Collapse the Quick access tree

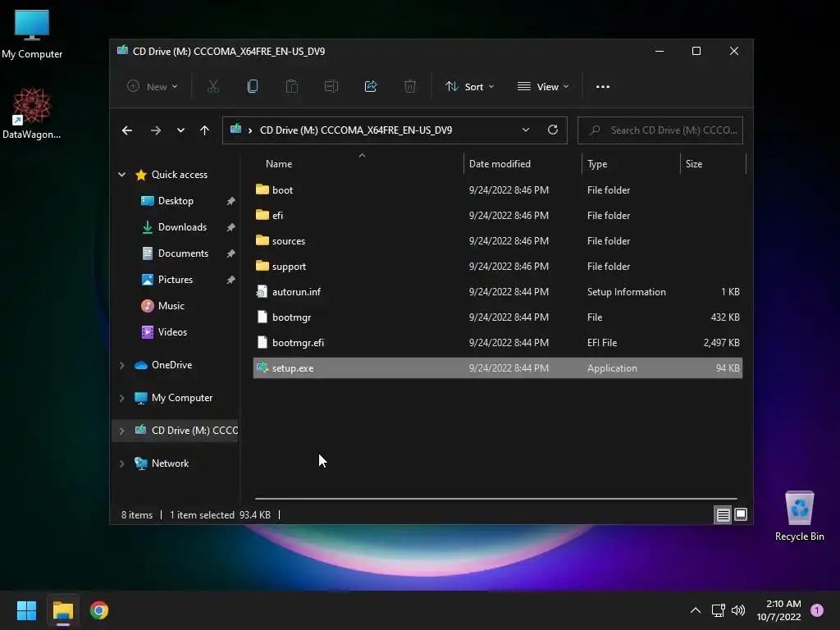(121, 175)
